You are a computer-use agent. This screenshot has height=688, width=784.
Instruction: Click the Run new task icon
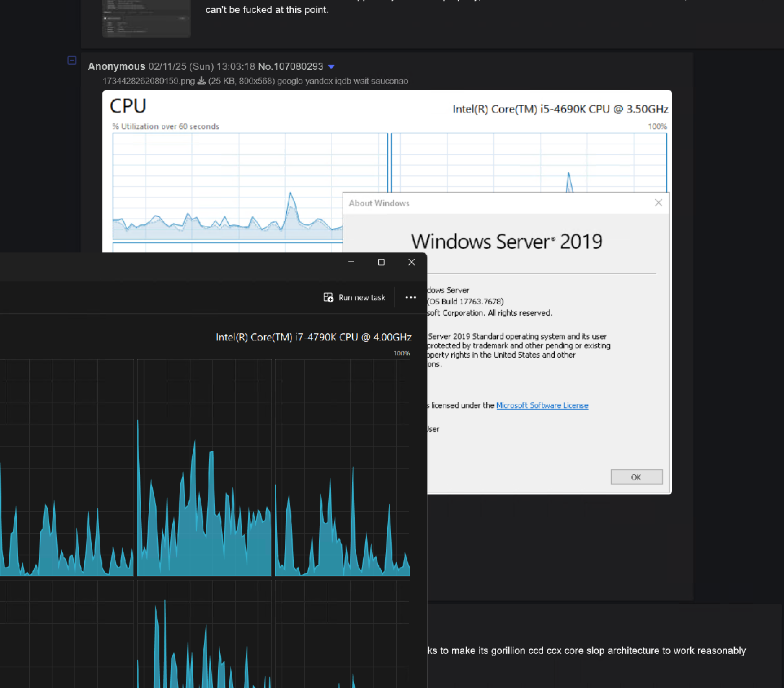pyautogui.click(x=328, y=297)
